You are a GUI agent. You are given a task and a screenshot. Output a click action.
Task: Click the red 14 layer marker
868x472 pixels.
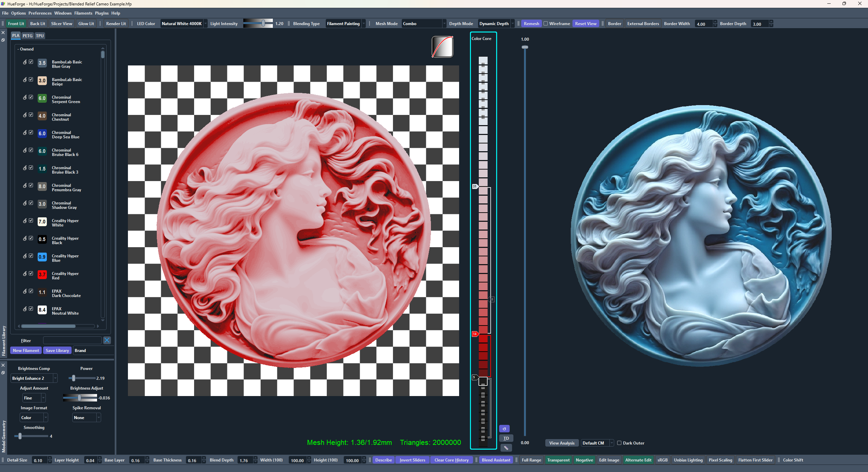click(475, 334)
